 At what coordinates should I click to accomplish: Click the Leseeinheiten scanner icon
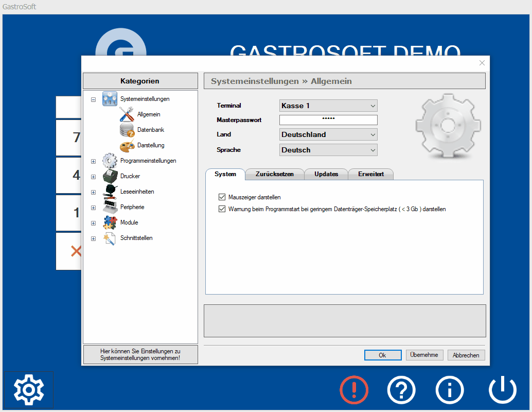110,192
